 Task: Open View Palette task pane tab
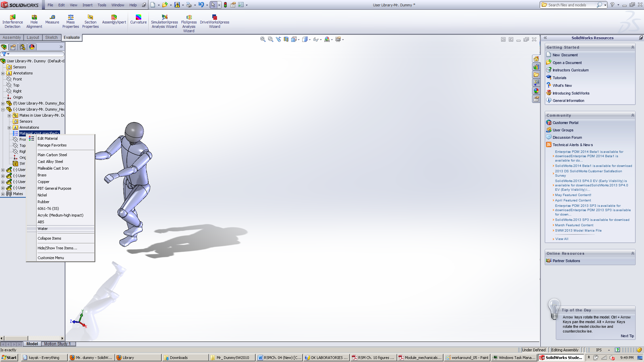pyautogui.click(x=536, y=83)
